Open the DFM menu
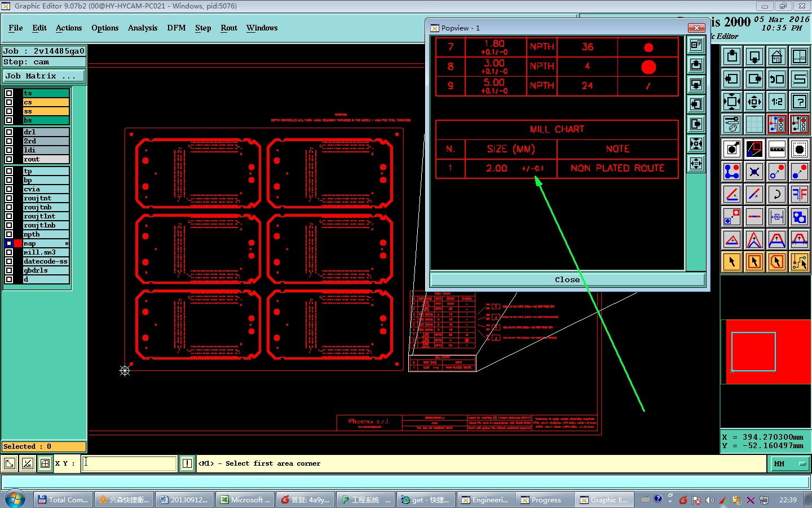 coord(176,28)
